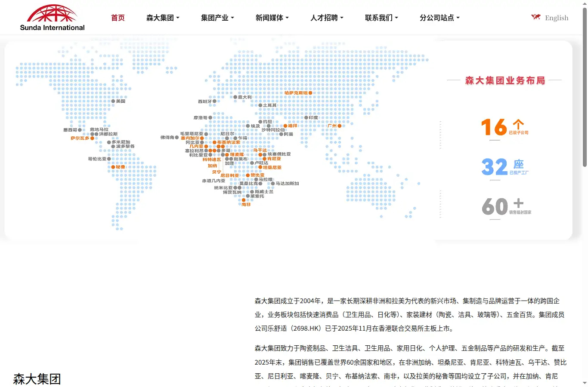Click the 赞比亚 orange map marker
Screen dimensions: 588x387
(248, 175)
